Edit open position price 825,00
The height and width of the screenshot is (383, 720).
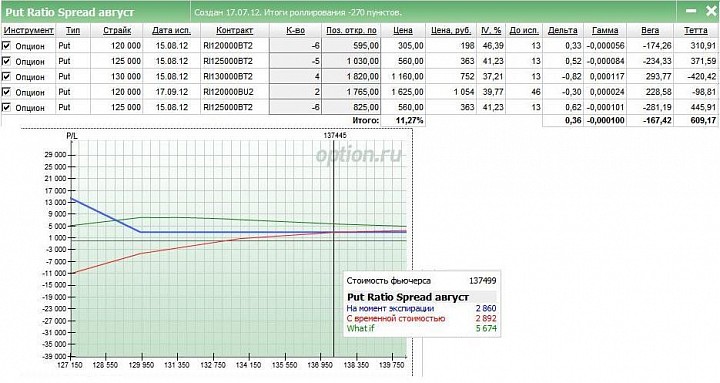(351, 107)
